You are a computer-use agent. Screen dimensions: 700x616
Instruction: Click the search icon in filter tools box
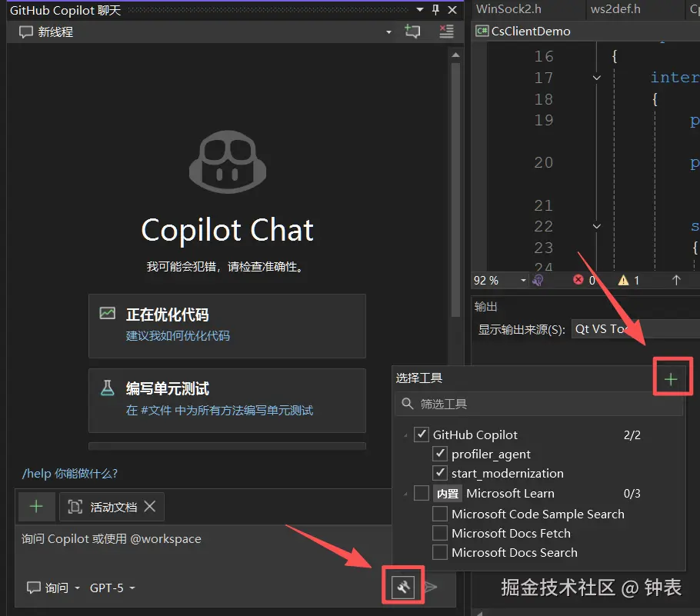tap(407, 404)
